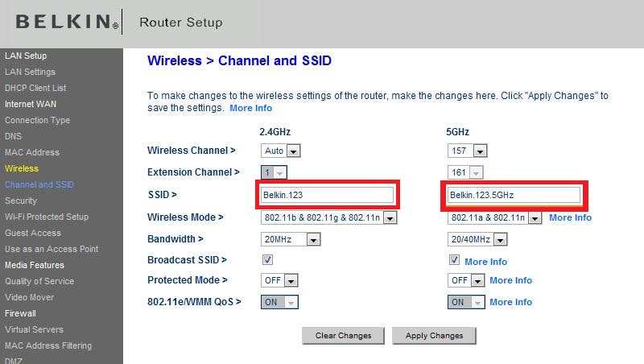This screenshot has height=364, width=644.
Task: Click the 2.4GHz SSID text field
Action: pyautogui.click(x=327, y=195)
